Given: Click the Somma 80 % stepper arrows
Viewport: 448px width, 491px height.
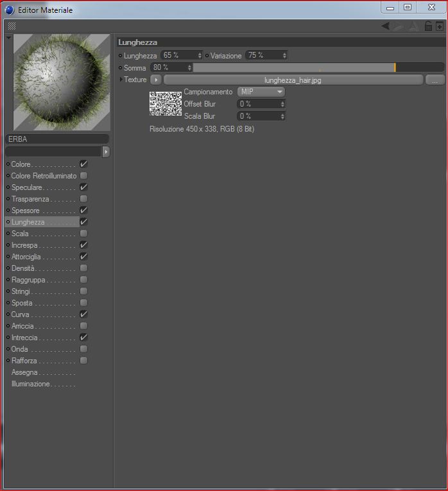Looking at the screenshot, I should pyautogui.click(x=189, y=67).
